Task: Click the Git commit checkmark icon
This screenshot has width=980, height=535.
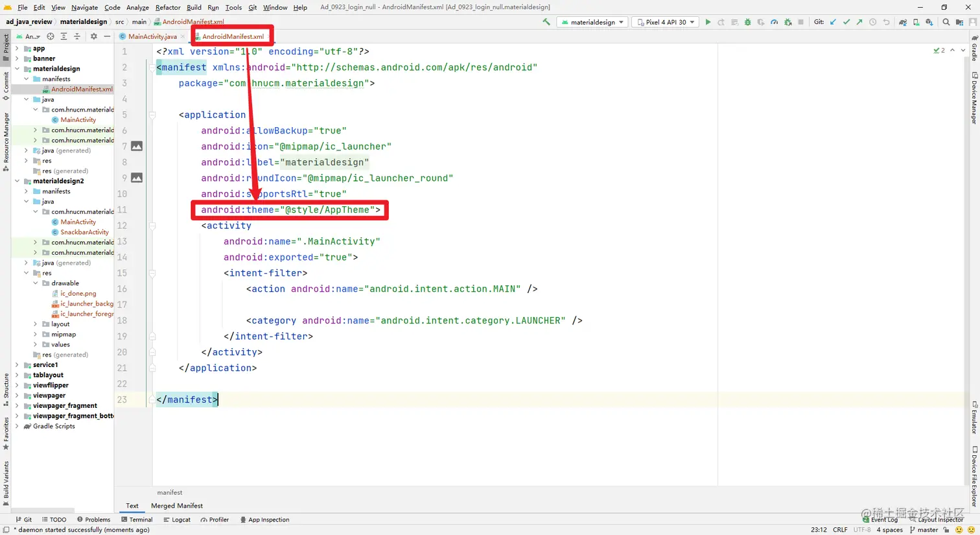Action: [x=846, y=22]
